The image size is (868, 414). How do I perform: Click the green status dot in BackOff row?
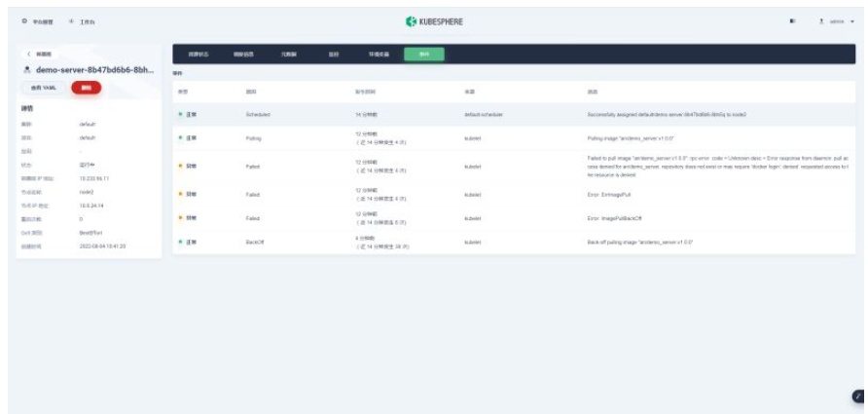click(x=180, y=243)
